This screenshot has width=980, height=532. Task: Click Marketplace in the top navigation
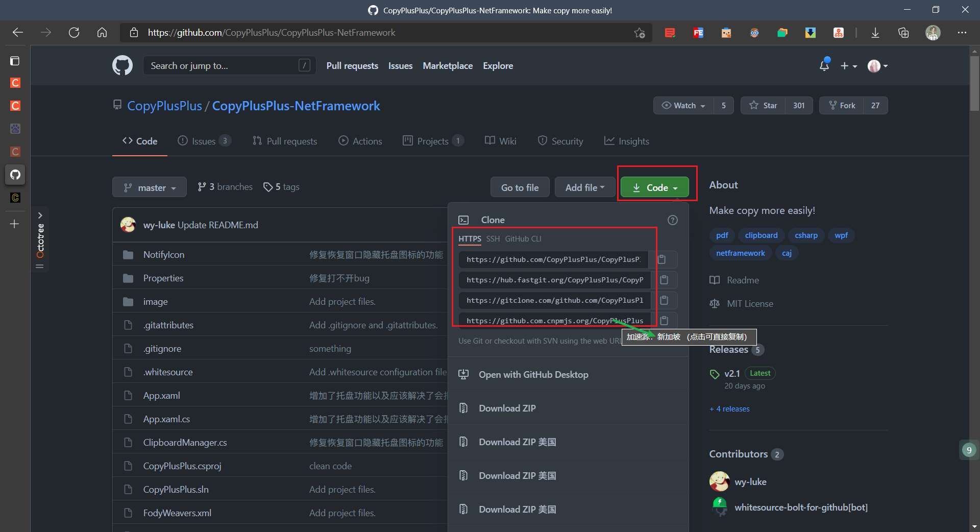(x=448, y=66)
